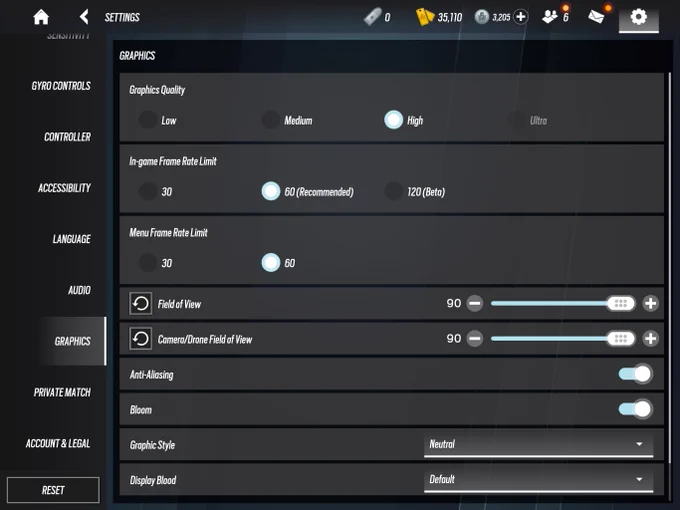Decrease Camera/Drone Field of View
Viewport: 680px width, 510px height.
point(474,339)
